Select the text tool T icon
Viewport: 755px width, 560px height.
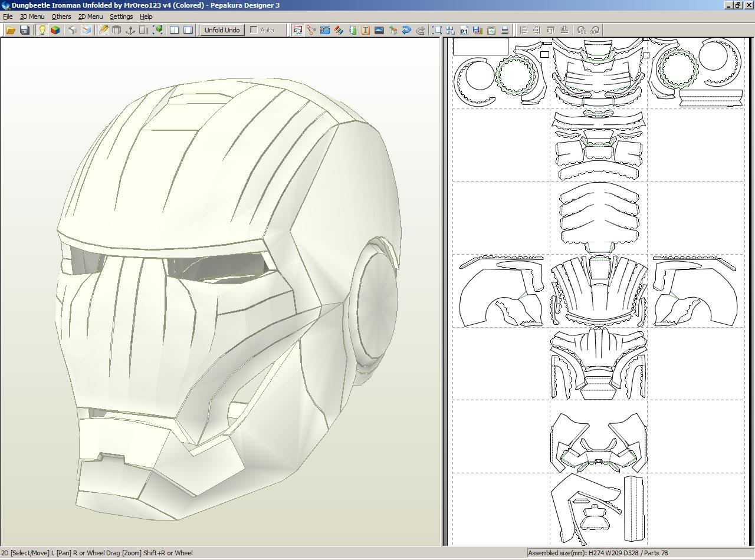[x=365, y=30]
